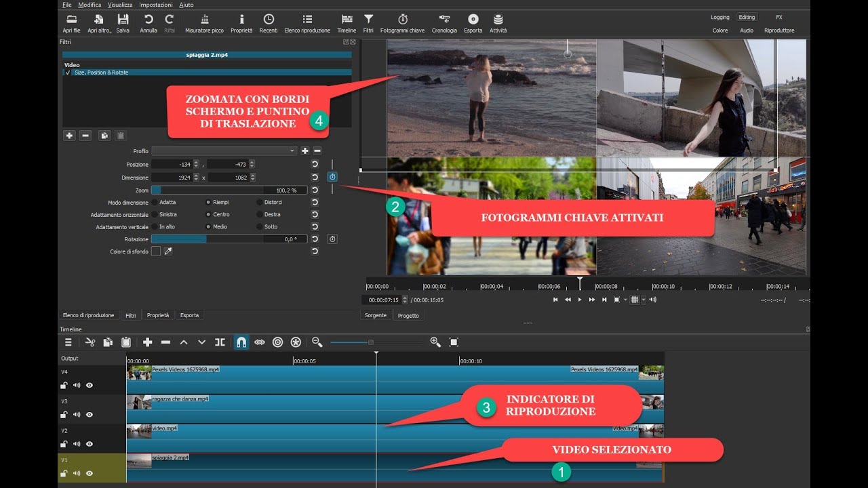
Task: Zoom out the timeline with magnifier minus
Action: [x=317, y=342]
